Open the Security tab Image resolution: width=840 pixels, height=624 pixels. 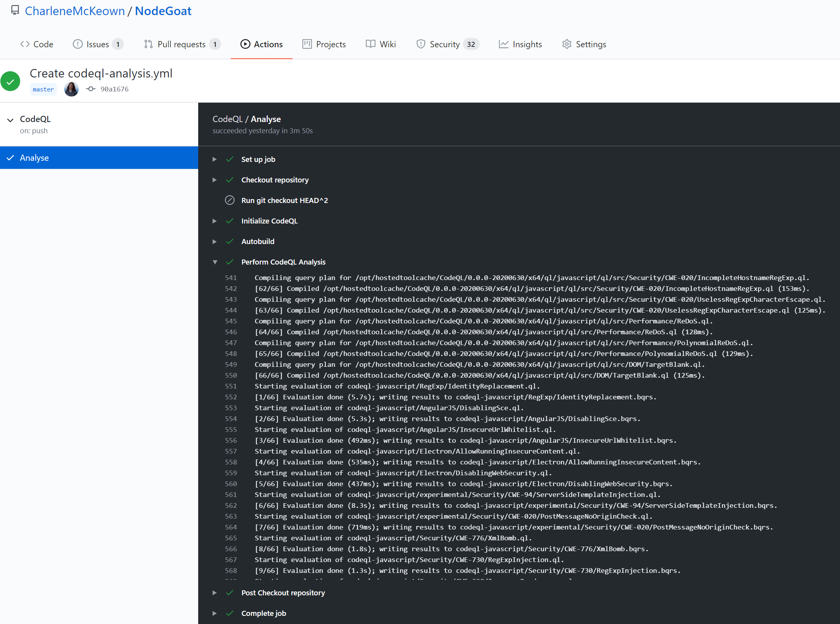pos(447,44)
